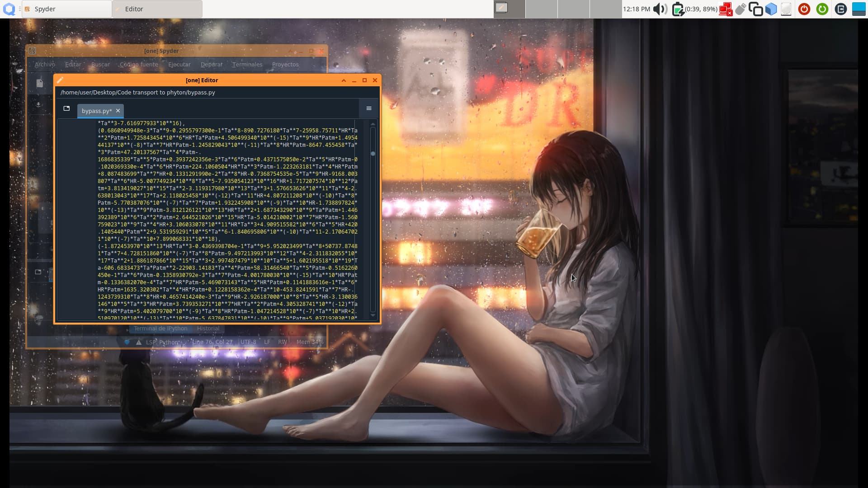Click the red power shutdown icon
The height and width of the screenshot is (488, 868).
tap(804, 9)
